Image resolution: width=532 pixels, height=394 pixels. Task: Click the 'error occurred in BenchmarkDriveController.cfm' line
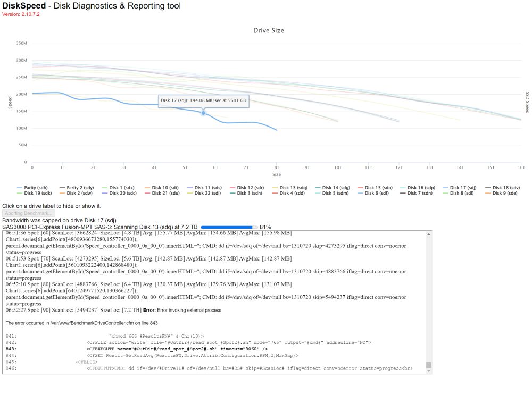(82, 323)
